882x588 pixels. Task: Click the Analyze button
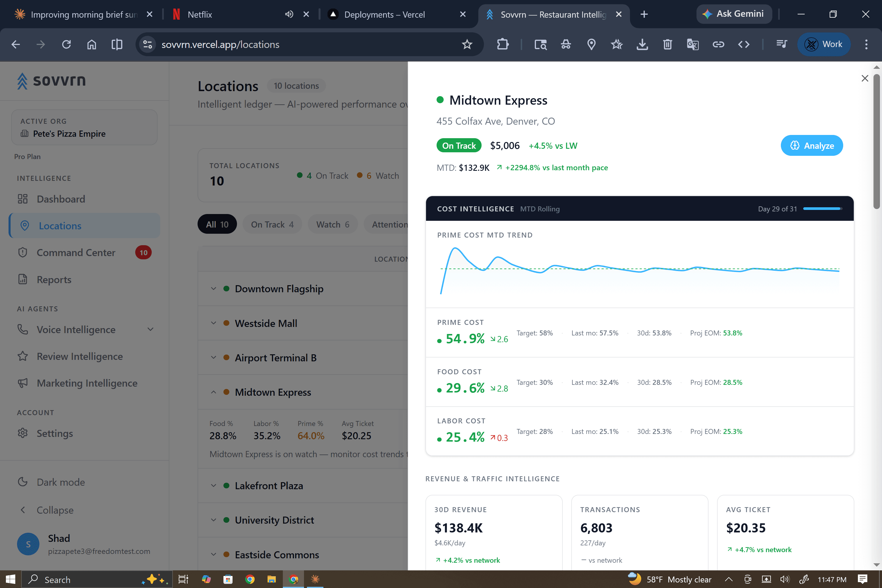tap(811, 146)
